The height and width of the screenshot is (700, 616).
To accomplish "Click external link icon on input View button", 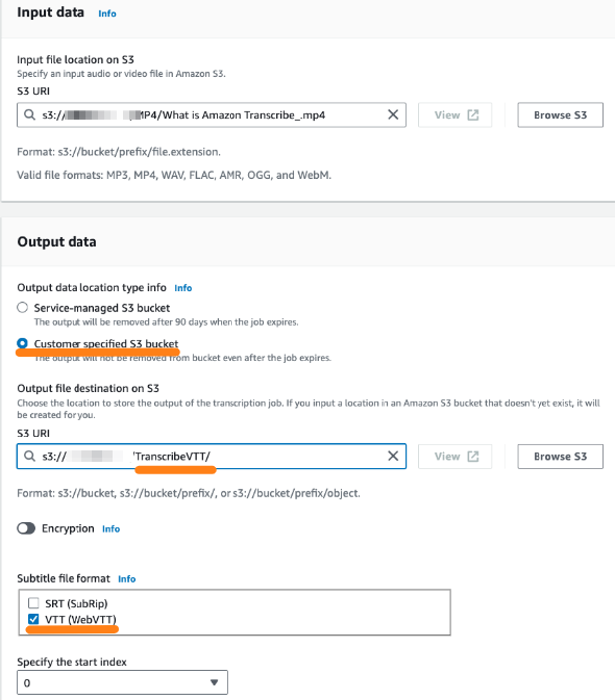I will click(x=473, y=115).
